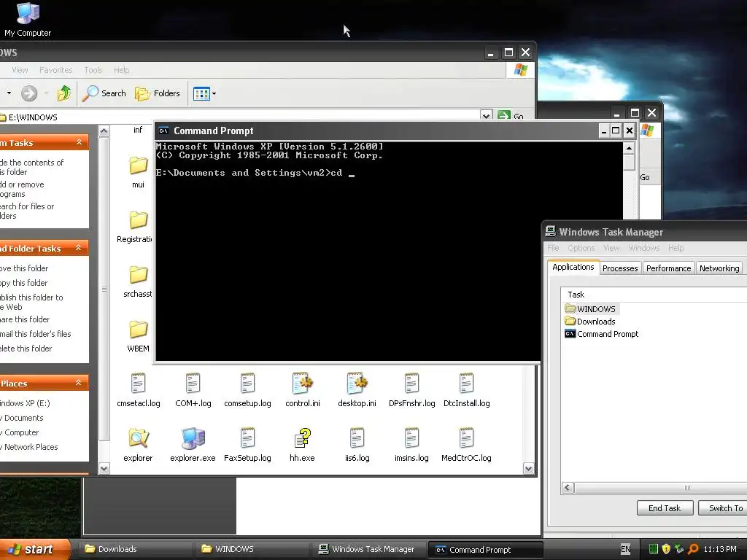
Task: Open the Start menu
Action: tap(34, 549)
